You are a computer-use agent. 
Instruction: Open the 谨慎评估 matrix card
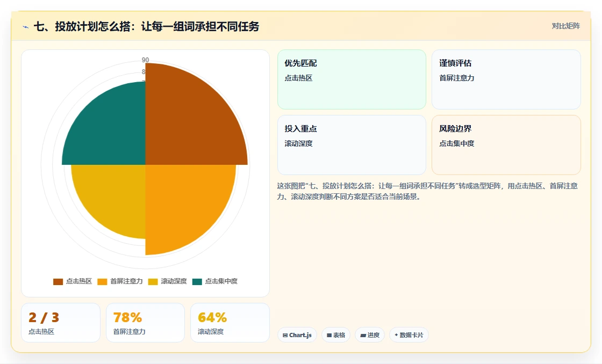point(506,79)
